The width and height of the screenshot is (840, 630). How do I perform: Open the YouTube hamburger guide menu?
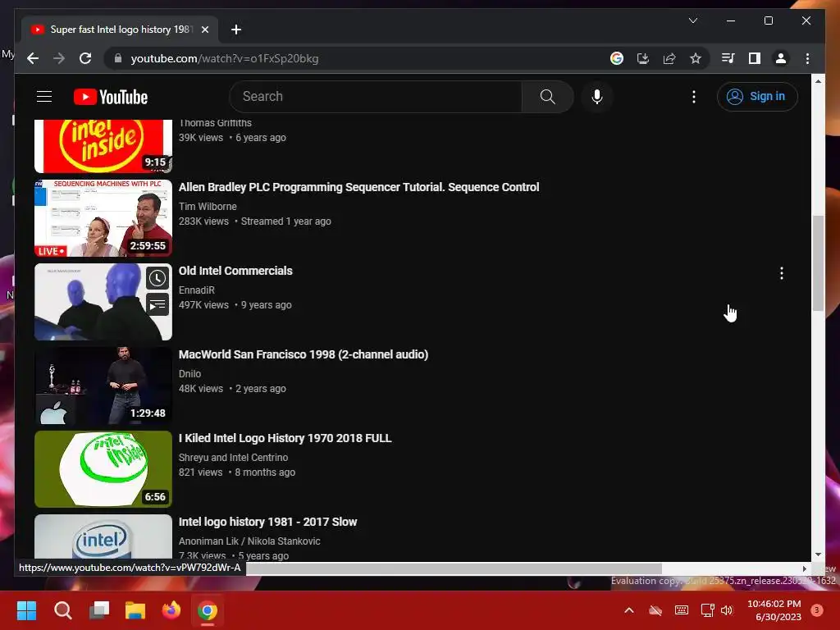44,97
